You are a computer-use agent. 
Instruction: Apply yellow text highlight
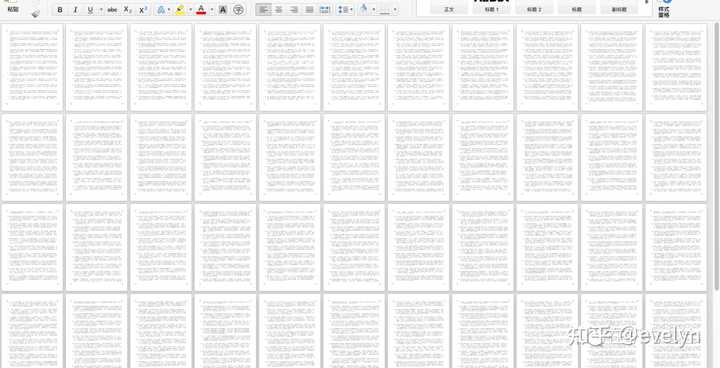180,10
